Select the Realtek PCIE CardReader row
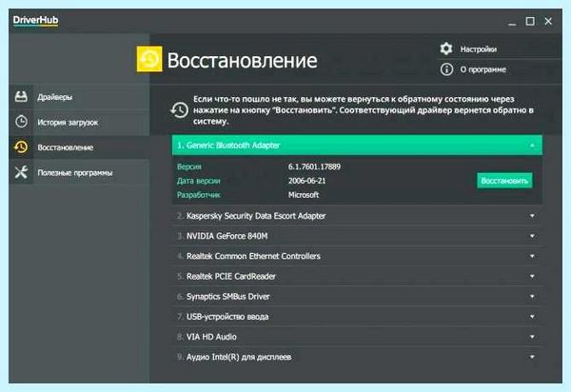571x392 pixels. pyautogui.click(x=357, y=276)
